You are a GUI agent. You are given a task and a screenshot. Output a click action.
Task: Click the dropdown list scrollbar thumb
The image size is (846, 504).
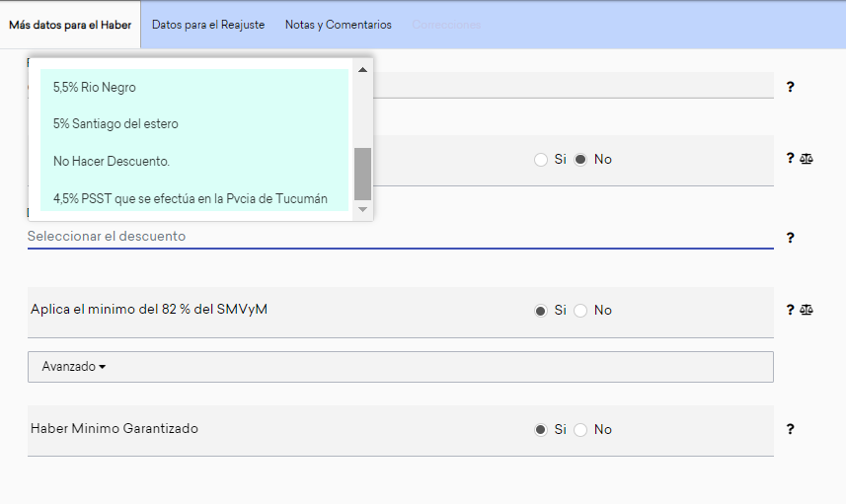click(362, 175)
